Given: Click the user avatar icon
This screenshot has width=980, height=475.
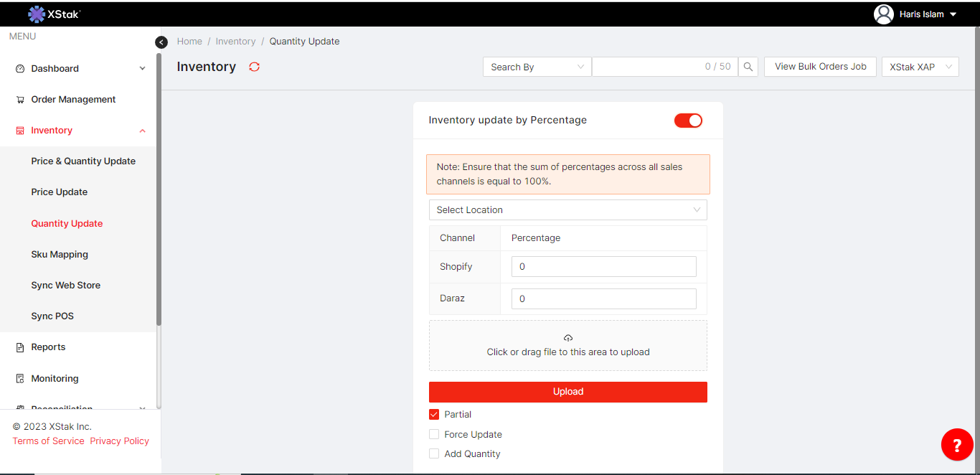Looking at the screenshot, I should (x=883, y=14).
